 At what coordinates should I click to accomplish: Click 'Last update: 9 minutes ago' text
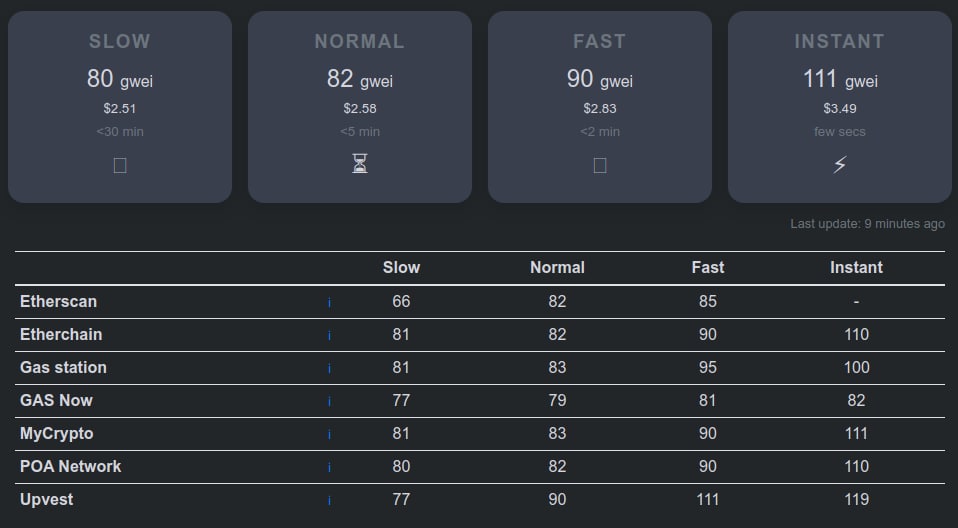[868, 224]
